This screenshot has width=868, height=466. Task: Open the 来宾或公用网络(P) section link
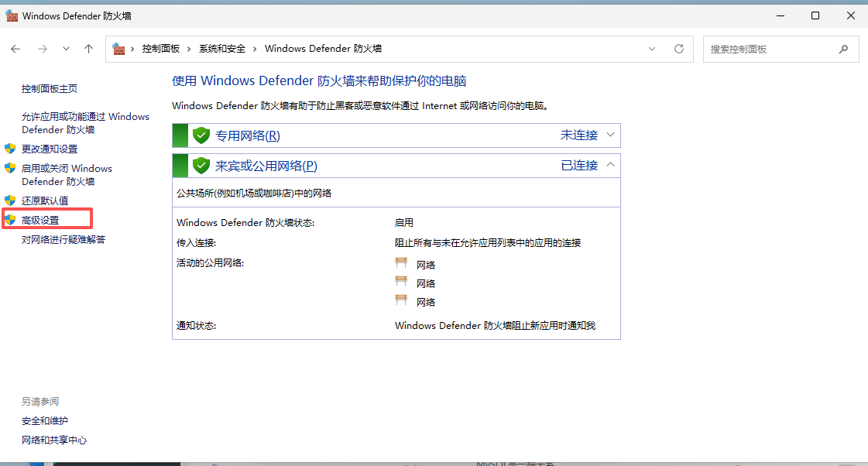click(x=266, y=166)
